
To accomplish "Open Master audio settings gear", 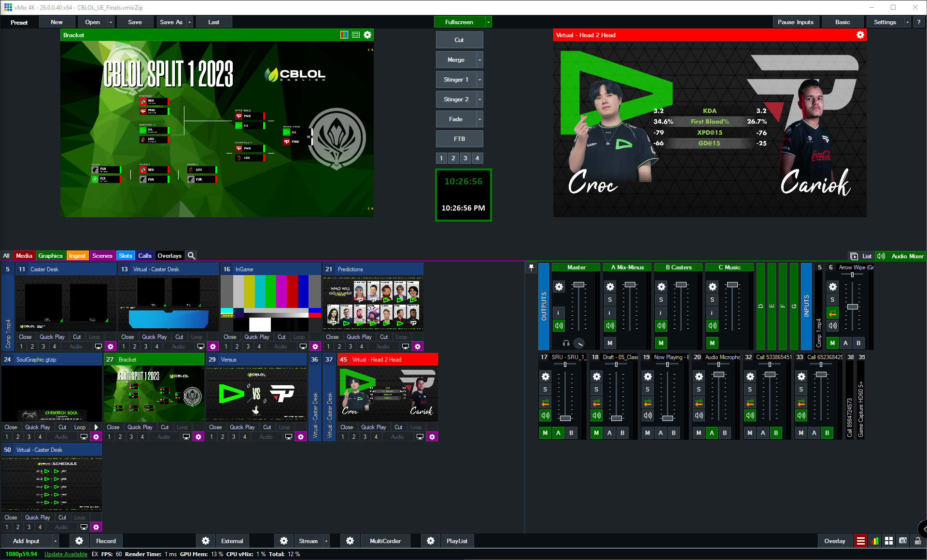I will [559, 287].
